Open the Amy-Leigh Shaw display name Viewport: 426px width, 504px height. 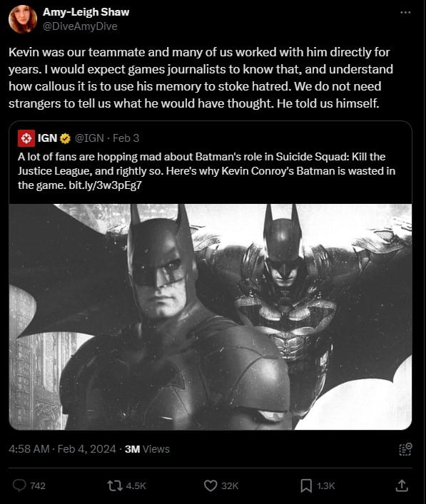(x=86, y=12)
